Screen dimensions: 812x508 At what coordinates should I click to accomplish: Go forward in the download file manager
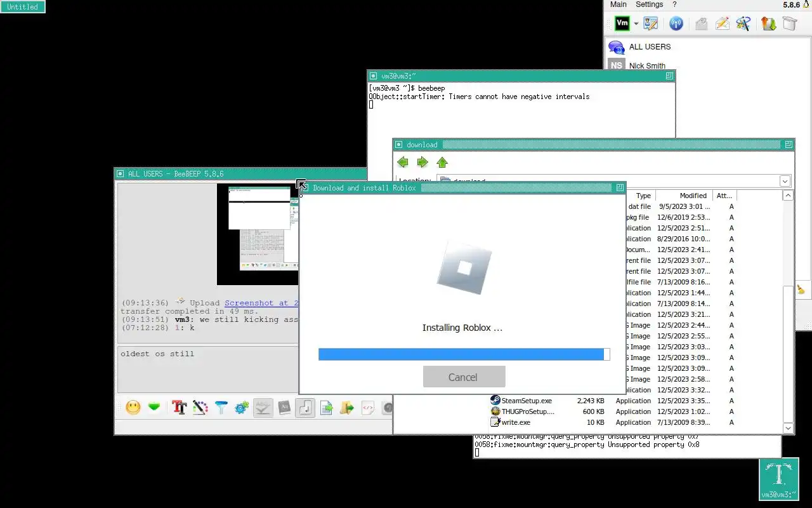tap(422, 163)
